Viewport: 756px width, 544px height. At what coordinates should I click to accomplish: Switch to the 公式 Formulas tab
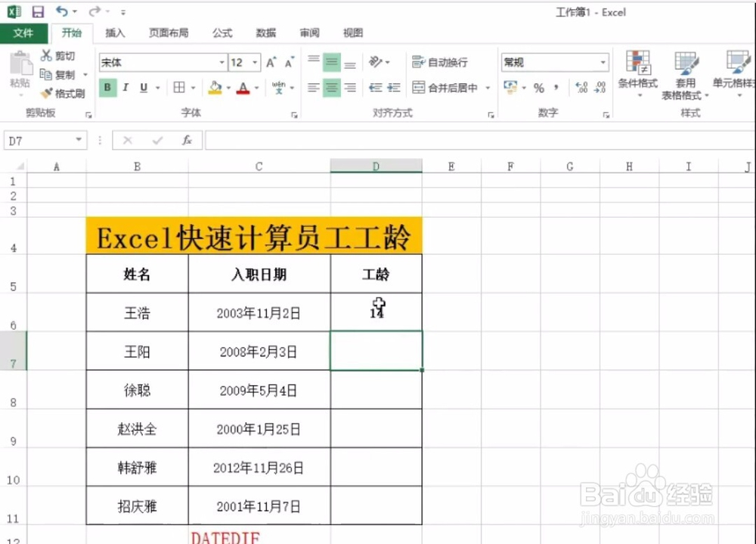pos(222,33)
